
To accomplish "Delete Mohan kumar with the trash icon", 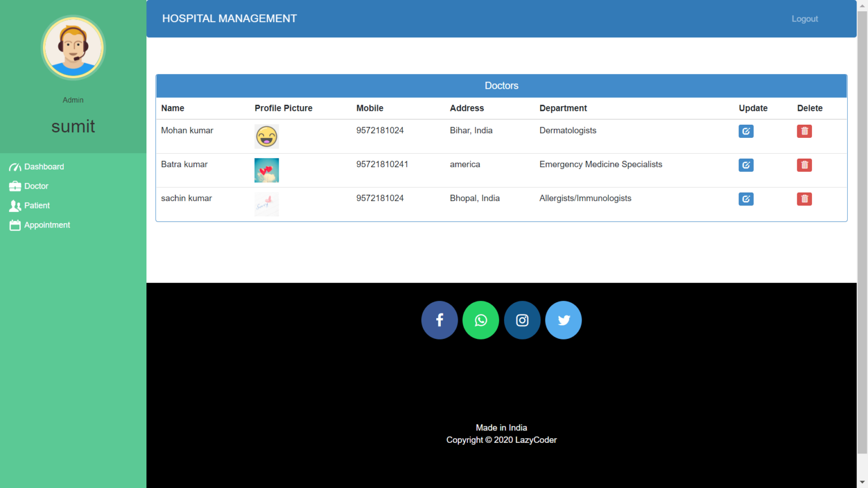I will 804,131.
